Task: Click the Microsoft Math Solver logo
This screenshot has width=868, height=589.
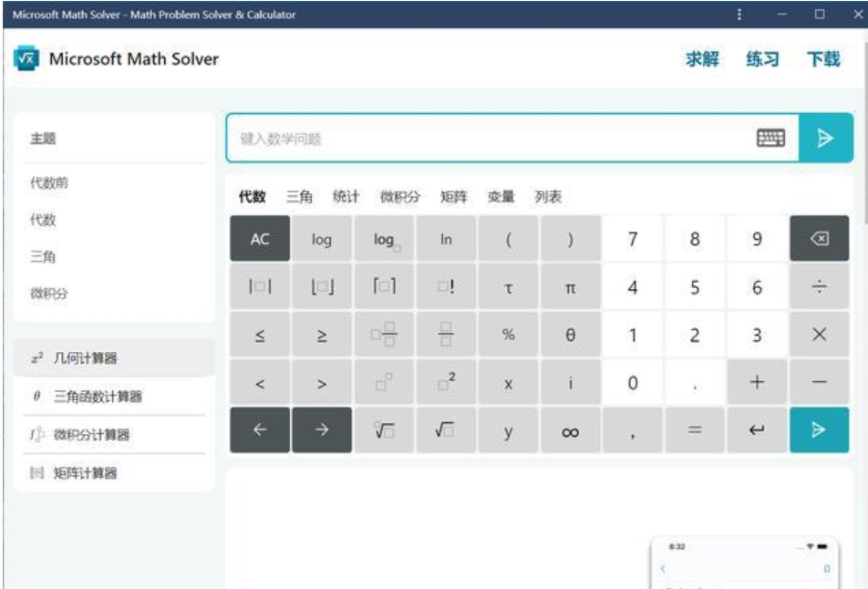Action: [26, 58]
